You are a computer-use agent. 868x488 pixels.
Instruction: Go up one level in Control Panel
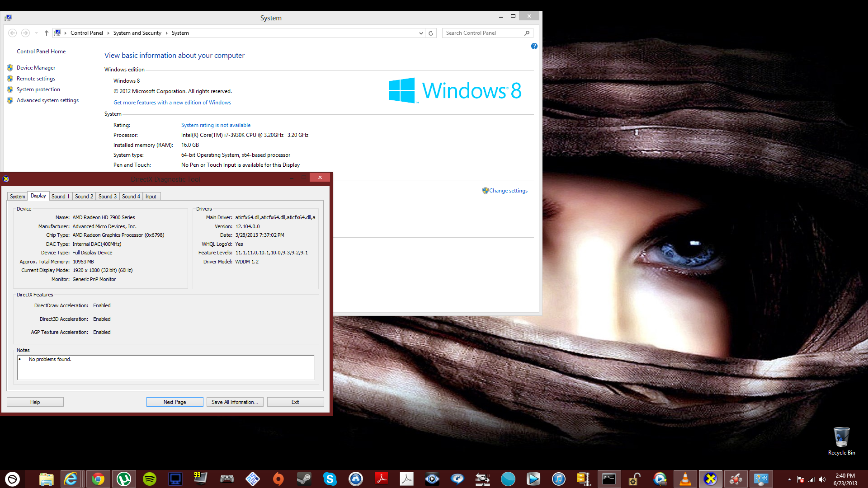(46, 33)
